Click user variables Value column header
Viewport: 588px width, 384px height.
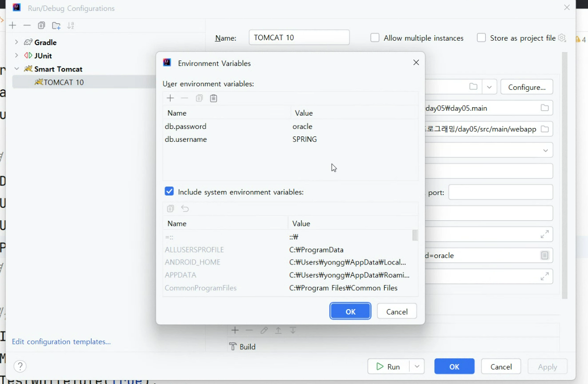(354, 113)
